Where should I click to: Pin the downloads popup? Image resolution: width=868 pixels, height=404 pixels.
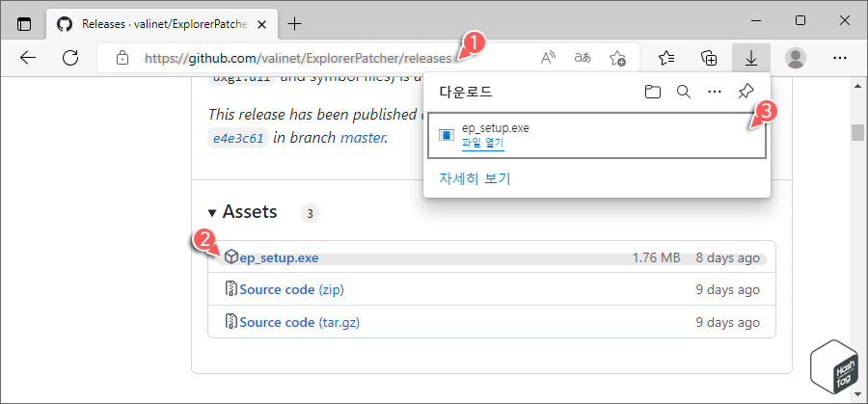[x=746, y=92]
